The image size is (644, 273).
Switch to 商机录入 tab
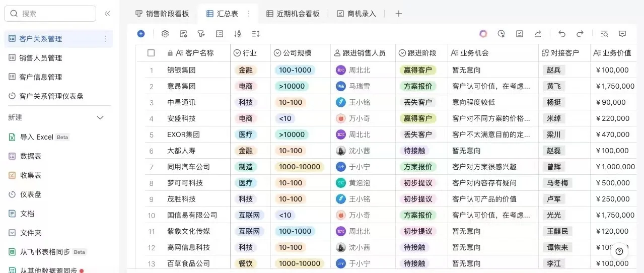[x=356, y=14]
